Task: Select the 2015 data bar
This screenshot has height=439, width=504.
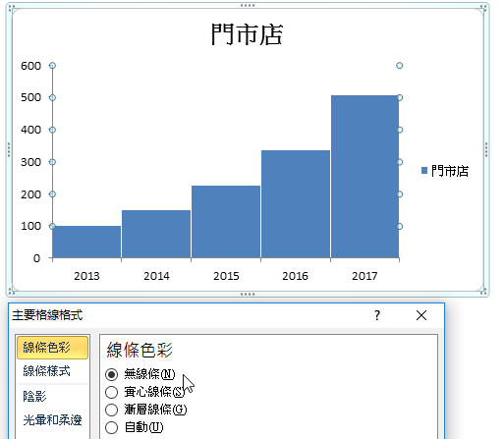Action: tap(226, 222)
